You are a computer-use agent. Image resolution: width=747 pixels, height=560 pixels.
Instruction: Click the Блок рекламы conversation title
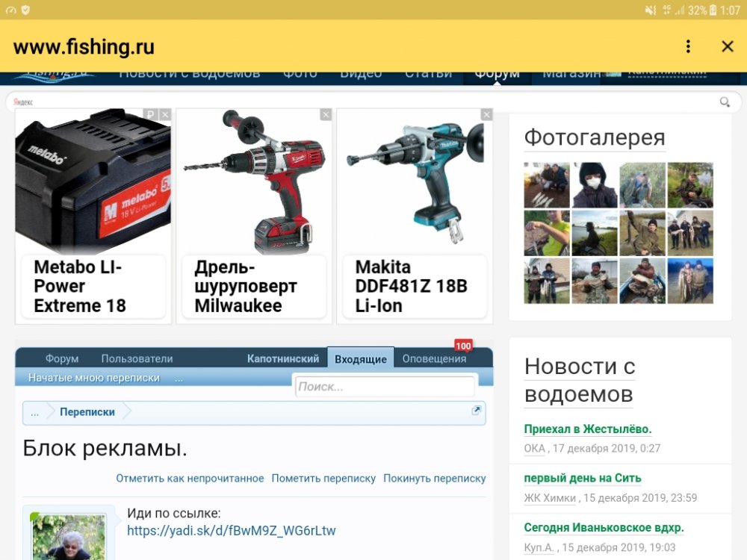(x=105, y=448)
